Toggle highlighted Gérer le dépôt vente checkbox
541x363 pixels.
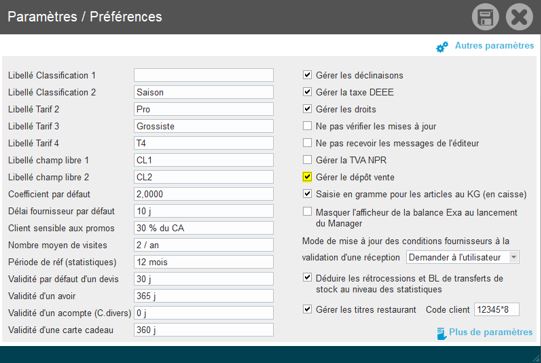click(x=307, y=177)
